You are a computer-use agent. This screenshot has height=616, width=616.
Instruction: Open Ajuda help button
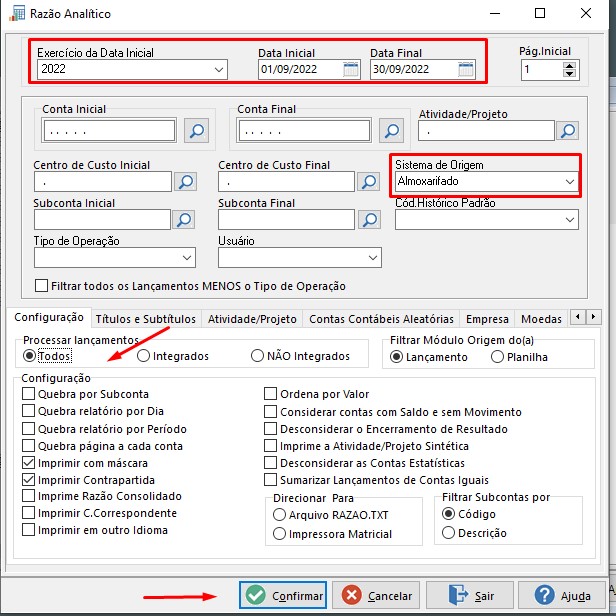pyautogui.click(x=562, y=595)
